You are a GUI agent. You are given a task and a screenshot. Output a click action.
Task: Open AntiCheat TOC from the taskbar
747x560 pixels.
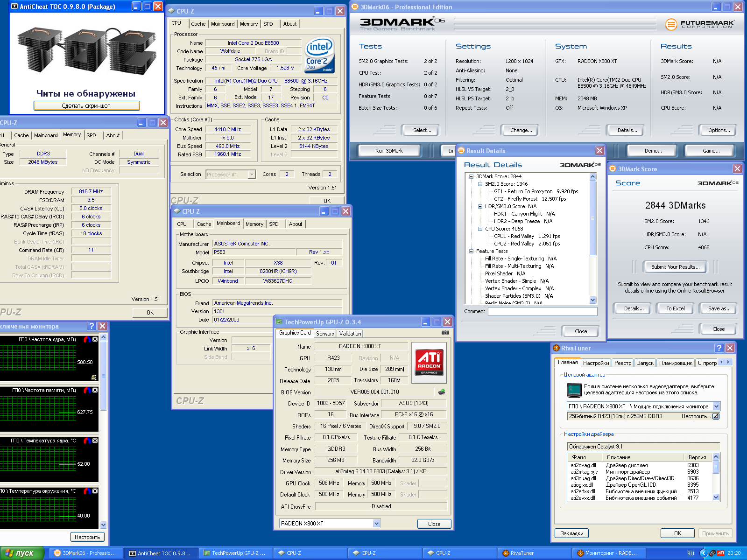pos(160,553)
